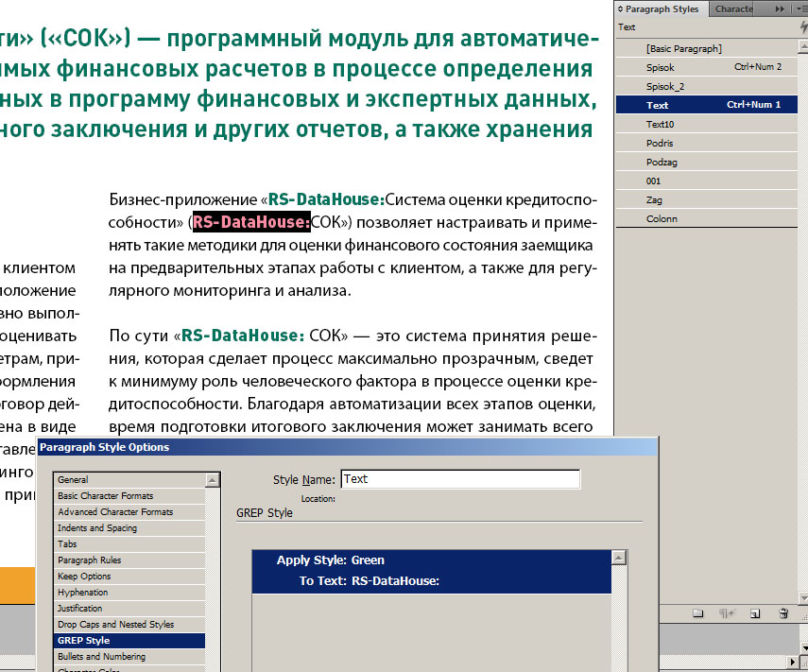The height and width of the screenshot is (672, 808).
Task: Click the Delete Style trash icon
Action: coord(783,613)
